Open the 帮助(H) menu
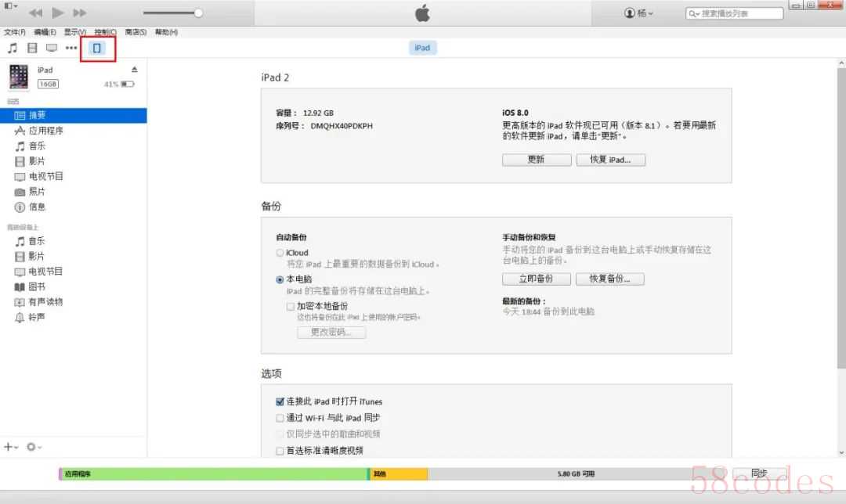The width and height of the screenshot is (846, 504). (x=166, y=32)
